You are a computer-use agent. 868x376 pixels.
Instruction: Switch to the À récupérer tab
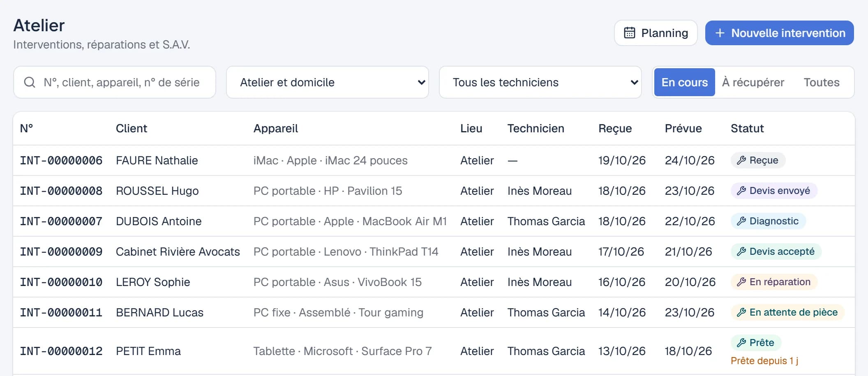(753, 82)
